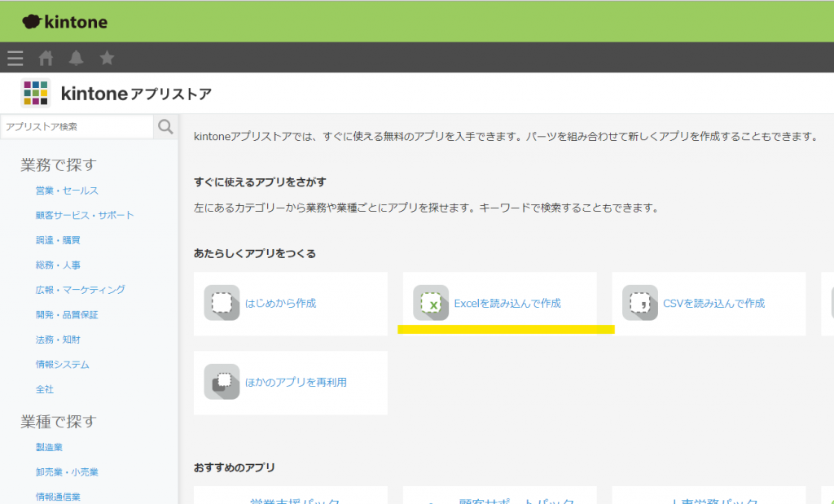Click the search magnifier icon
834x504 pixels.
(165, 126)
